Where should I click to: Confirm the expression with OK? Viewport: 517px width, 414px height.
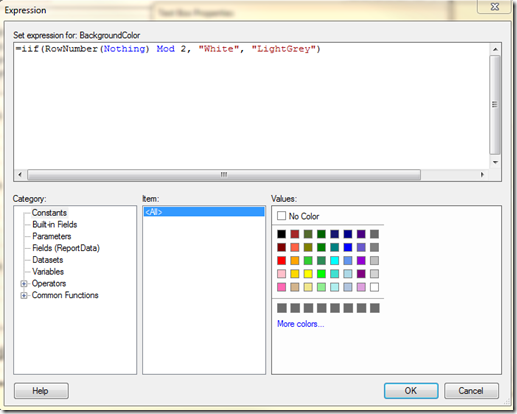tap(411, 391)
